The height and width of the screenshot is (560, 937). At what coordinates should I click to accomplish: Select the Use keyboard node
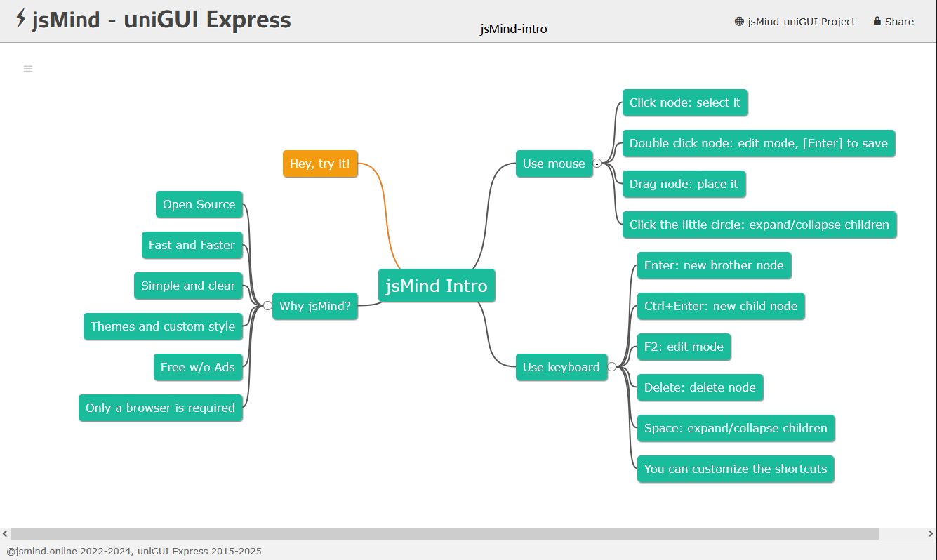[561, 367]
